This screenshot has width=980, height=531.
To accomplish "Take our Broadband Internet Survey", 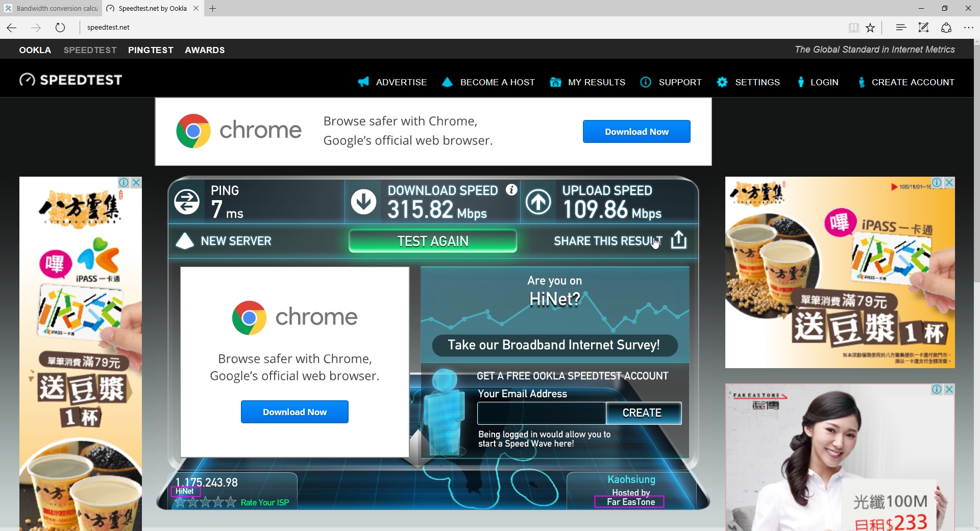I will pos(554,345).
